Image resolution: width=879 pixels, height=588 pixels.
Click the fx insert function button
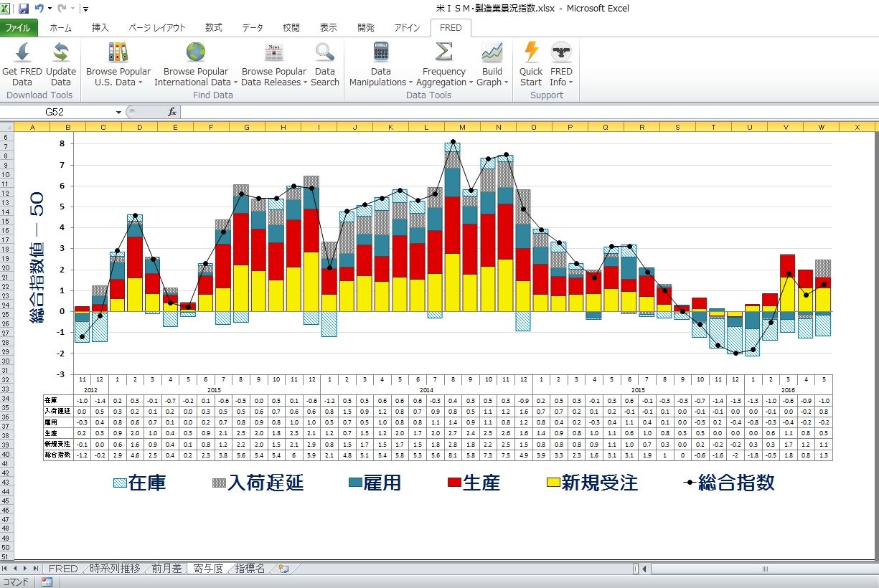tap(172, 112)
